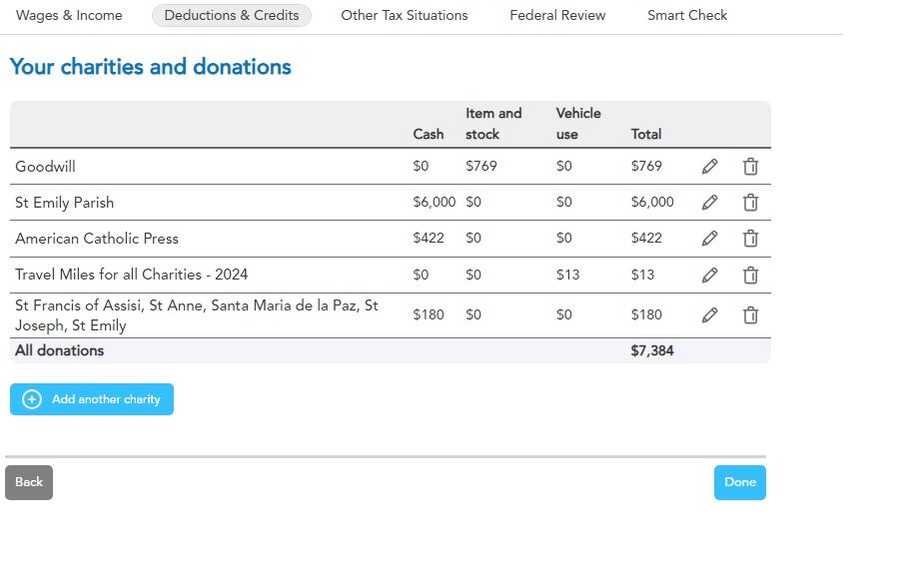Edit the American Catholic Press donation

[x=709, y=238]
